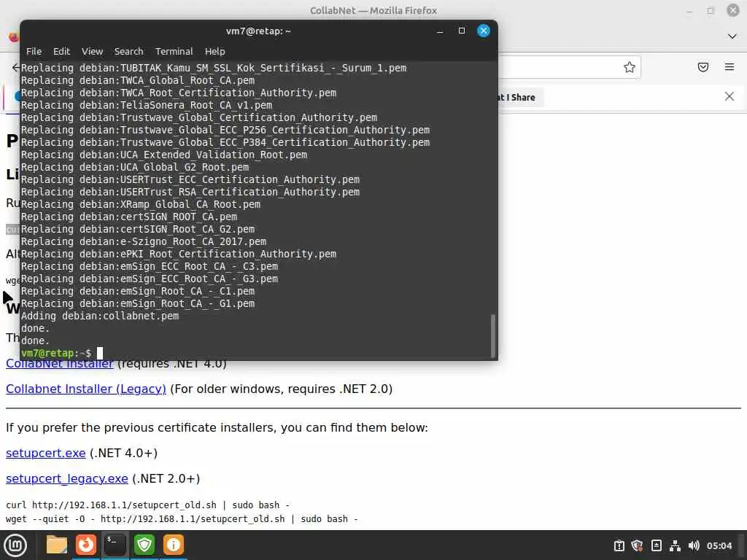The width and height of the screenshot is (747, 560).
Task: Switch to Terminal in the taskbar
Action: tap(115, 545)
